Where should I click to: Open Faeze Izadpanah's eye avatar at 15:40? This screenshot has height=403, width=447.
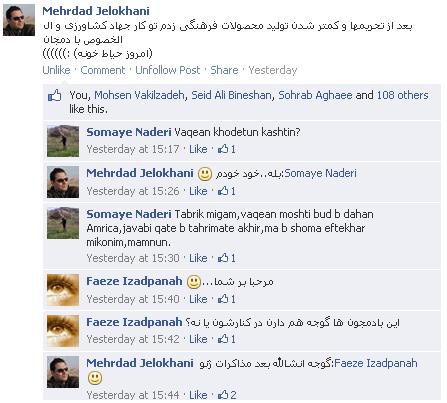63,290
